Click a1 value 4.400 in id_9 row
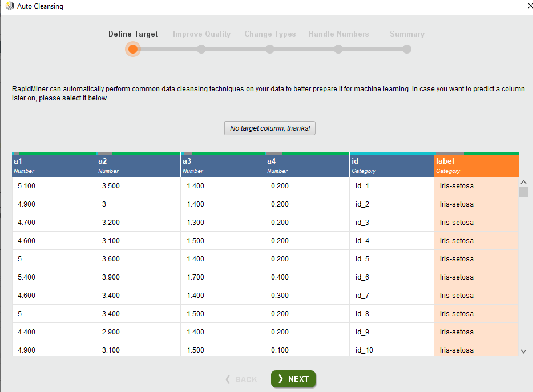This screenshot has height=392, width=533. click(54, 332)
